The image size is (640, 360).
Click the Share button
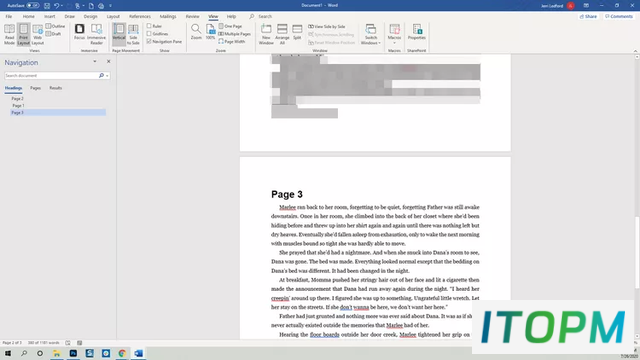(x=588, y=16)
